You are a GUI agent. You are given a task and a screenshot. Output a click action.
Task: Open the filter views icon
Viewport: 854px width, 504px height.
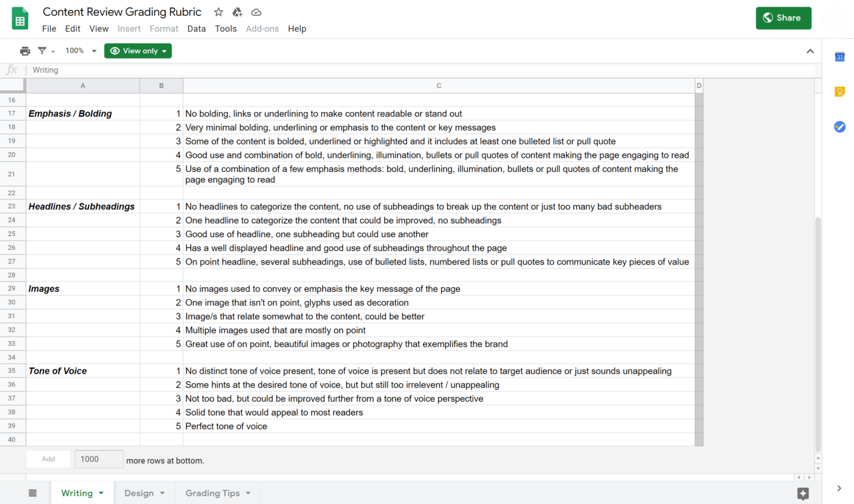coord(46,51)
